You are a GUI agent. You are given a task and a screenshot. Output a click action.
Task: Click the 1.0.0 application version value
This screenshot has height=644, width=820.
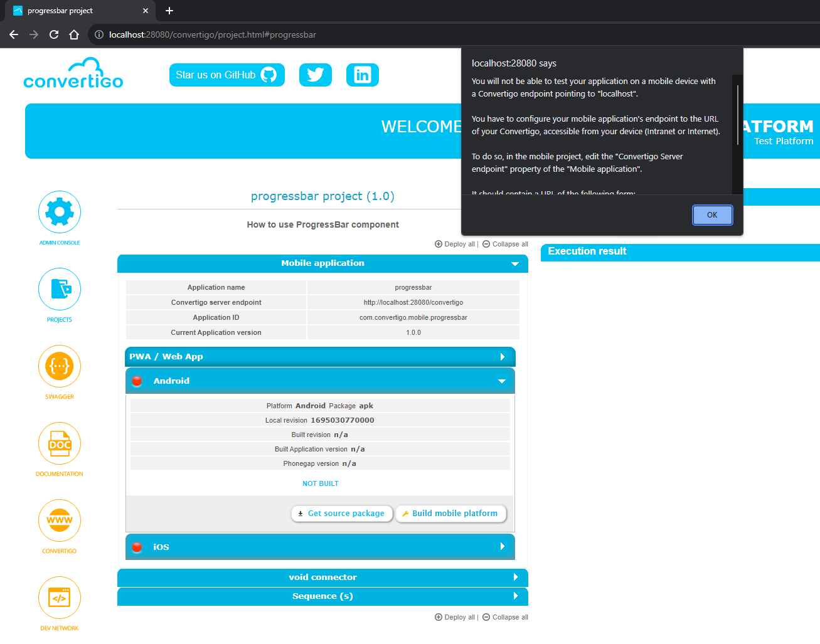pyautogui.click(x=413, y=332)
